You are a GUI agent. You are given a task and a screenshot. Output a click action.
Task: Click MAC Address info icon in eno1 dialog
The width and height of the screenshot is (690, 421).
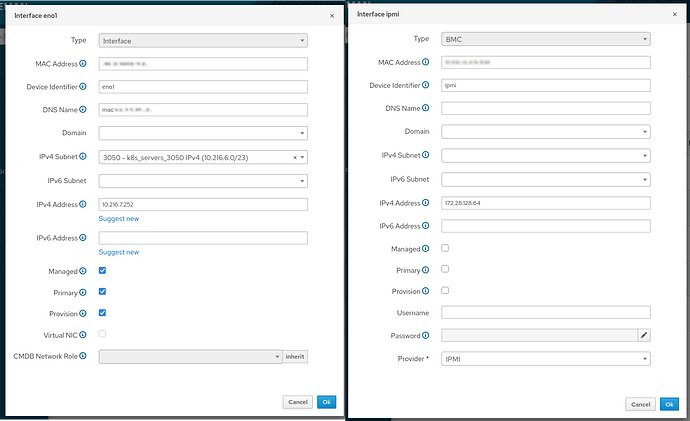pos(83,64)
